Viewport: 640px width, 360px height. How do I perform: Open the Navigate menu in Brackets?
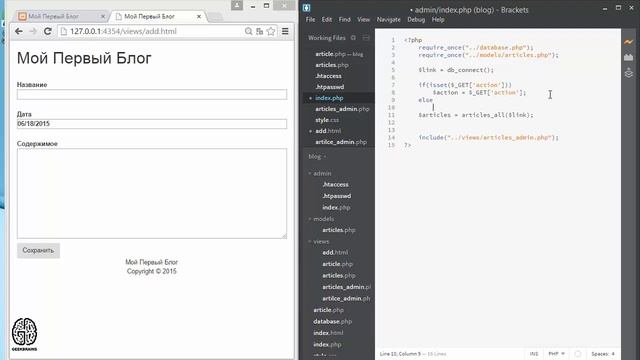(x=389, y=19)
